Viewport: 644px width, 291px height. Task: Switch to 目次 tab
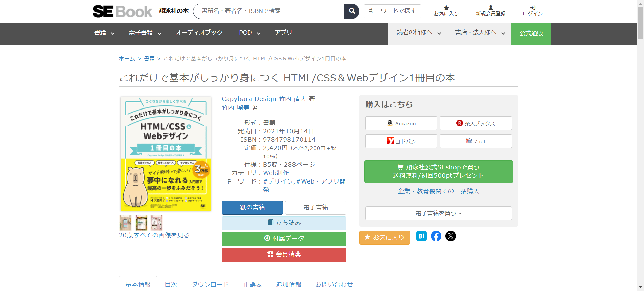point(171,284)
